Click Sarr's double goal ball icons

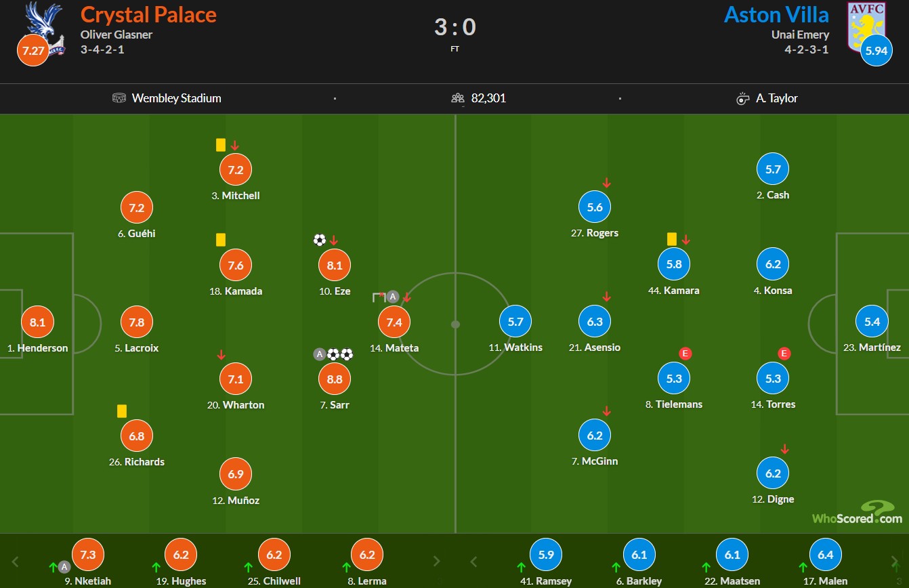click(341, 354)
